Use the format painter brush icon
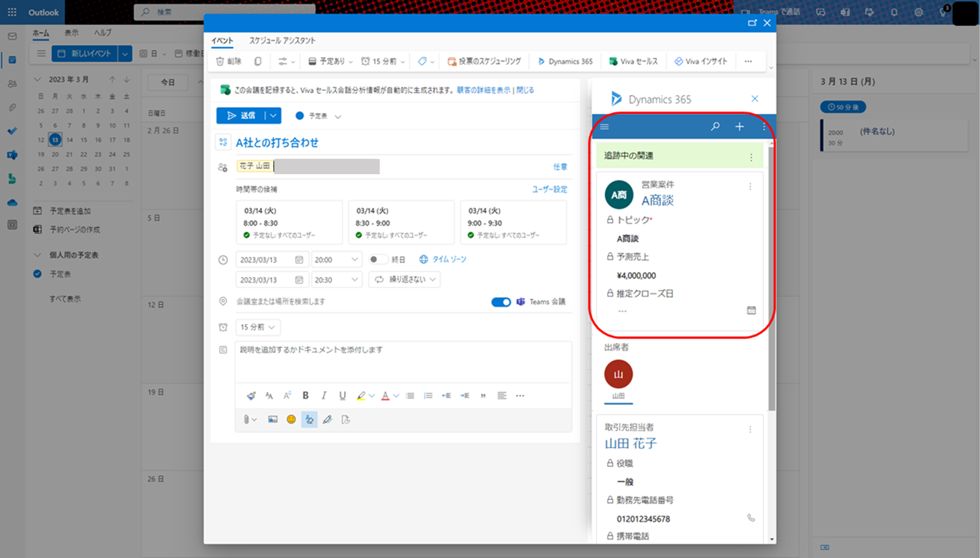The height and width of the screenshot is (558, 980). (251, 396)
